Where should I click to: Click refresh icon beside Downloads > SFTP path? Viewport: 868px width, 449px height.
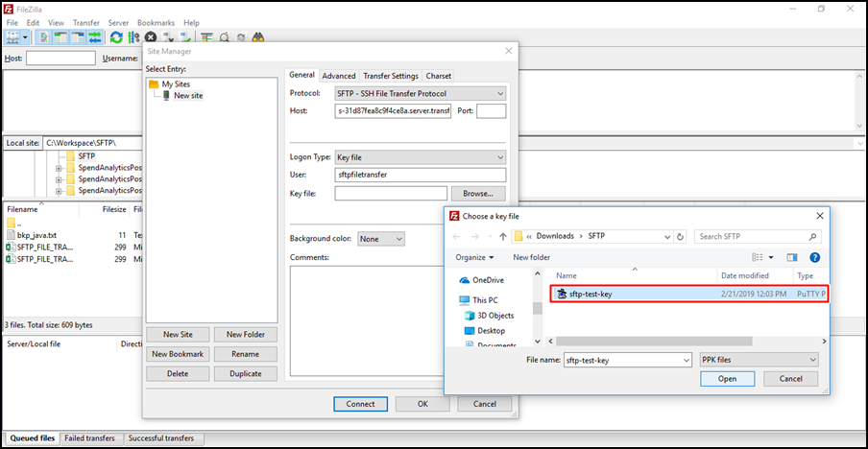[681, 236]
